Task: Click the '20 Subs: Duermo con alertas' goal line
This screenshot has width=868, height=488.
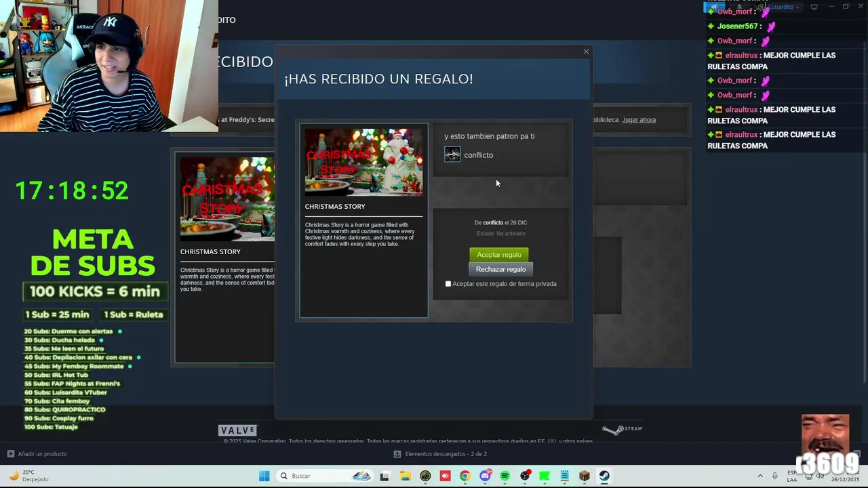Action: [68, 331]
